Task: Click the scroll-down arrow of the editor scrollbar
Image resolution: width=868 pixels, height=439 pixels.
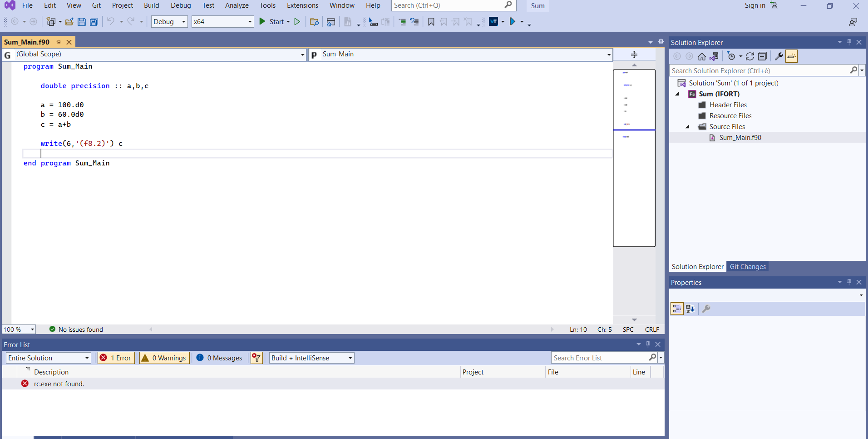Action: click(634, 320)
